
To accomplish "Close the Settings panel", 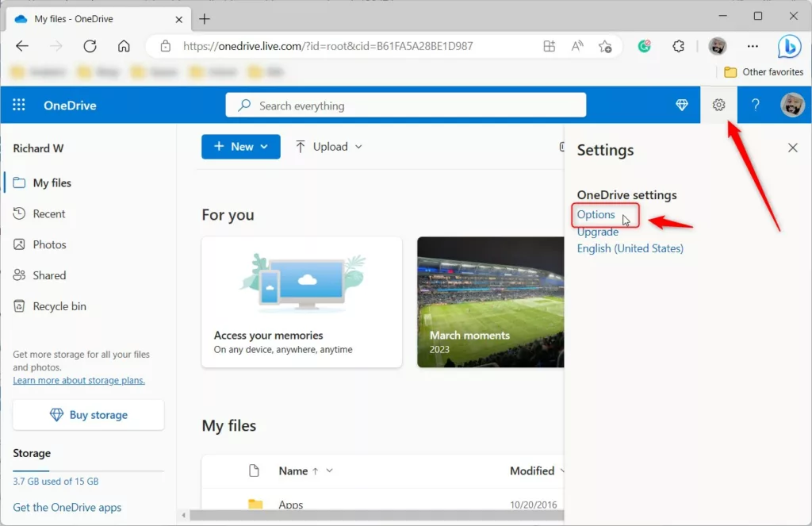I will [792, 148].
